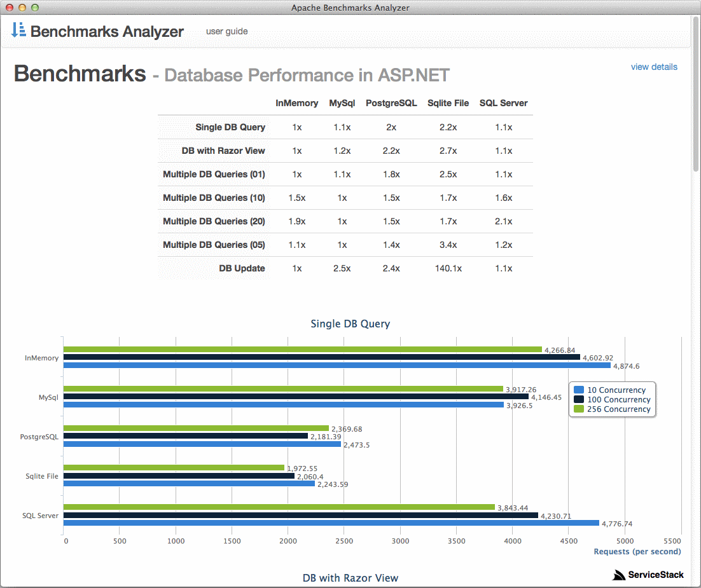The image size is (701, 588).
Task: Click the Sqlite File column header
Action: click(x=448, y=103)
